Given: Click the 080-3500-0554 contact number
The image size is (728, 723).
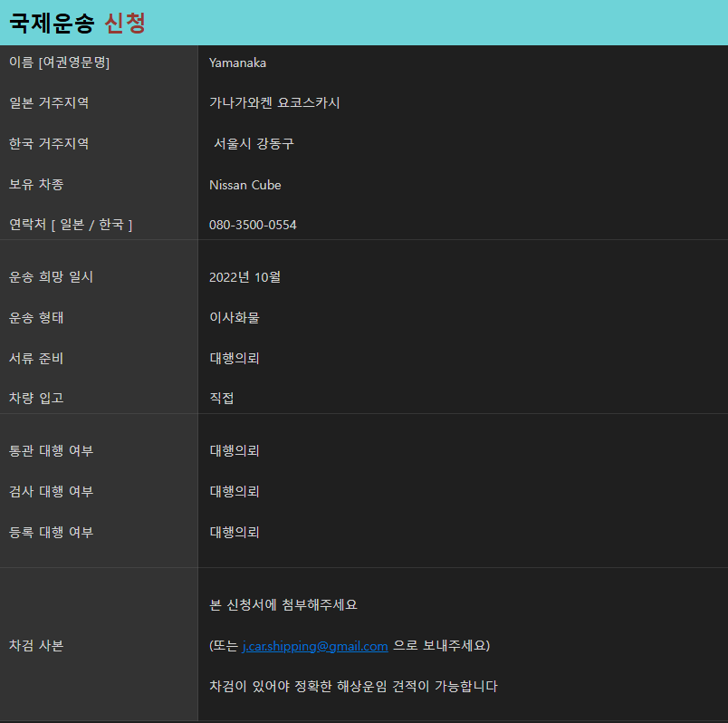Looking at the screenshot, I should [x=253, y=225].
